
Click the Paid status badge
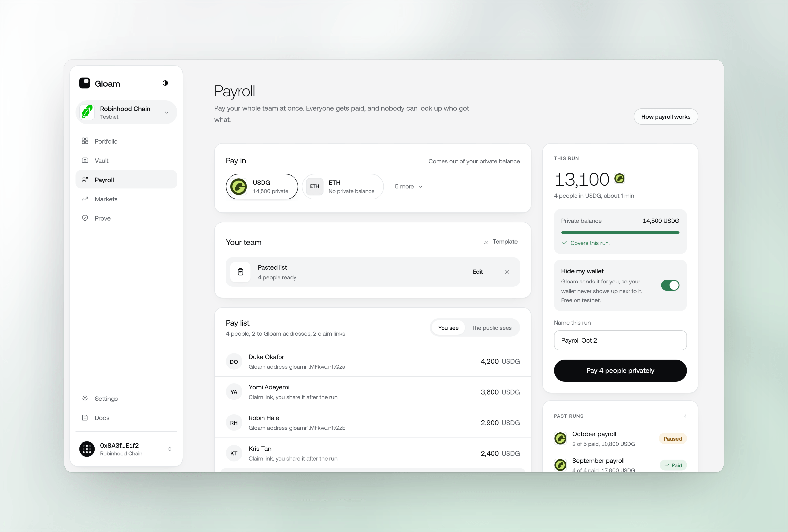click(673, 465)
